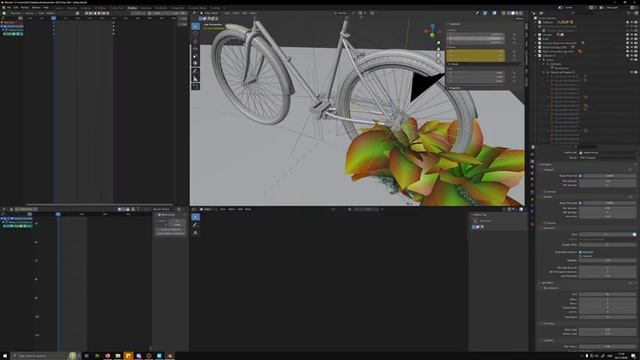
Task: Open Render sampling presets icon
Action: (631, 197)
